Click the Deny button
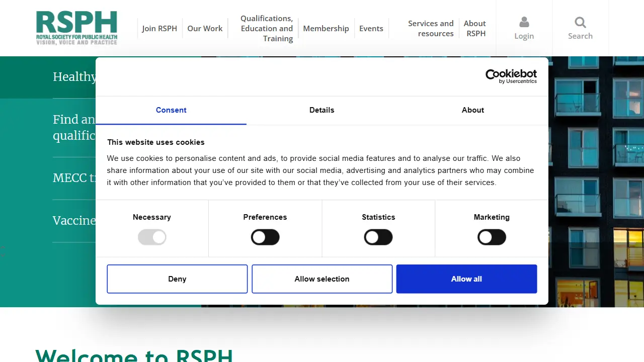Screen dimensions: 644x362 [x=177, y=279]
